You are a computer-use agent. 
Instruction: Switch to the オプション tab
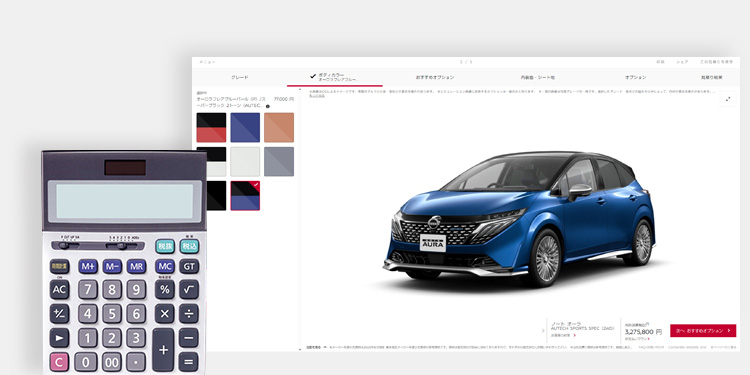636,77
